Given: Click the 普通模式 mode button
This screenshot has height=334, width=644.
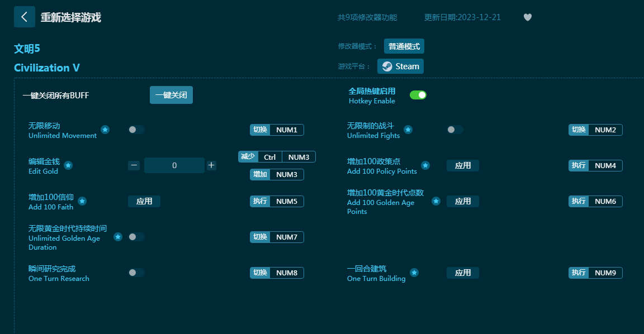Looking at the screenshot, I should pos(404,46).
